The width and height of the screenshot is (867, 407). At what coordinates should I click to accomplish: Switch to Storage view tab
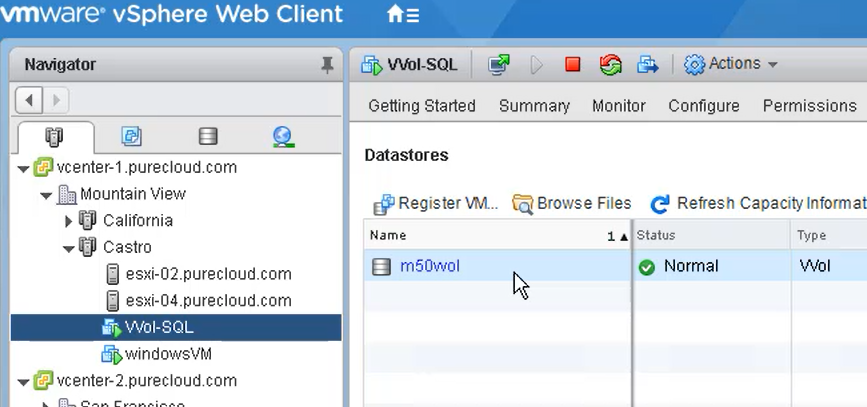208,136
